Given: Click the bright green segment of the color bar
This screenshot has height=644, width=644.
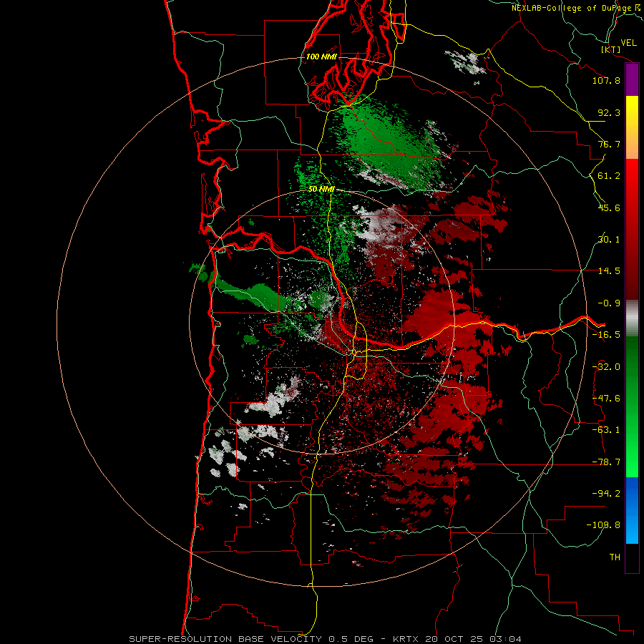Looking at the screenshot, I should [632, 406].
